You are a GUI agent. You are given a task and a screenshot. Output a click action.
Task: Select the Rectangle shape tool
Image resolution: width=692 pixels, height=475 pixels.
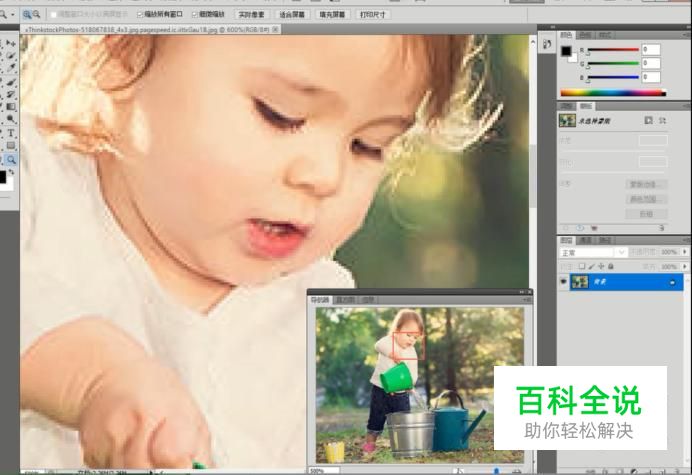point(11,145)
